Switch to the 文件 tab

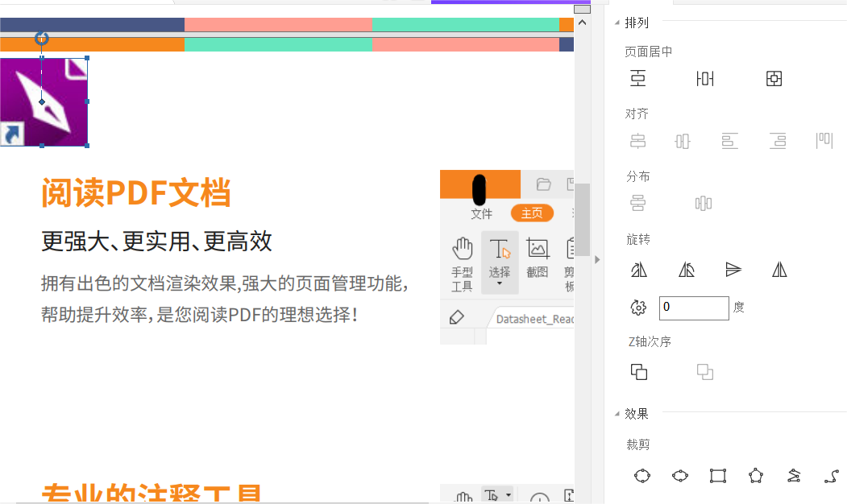coord(481,214)
